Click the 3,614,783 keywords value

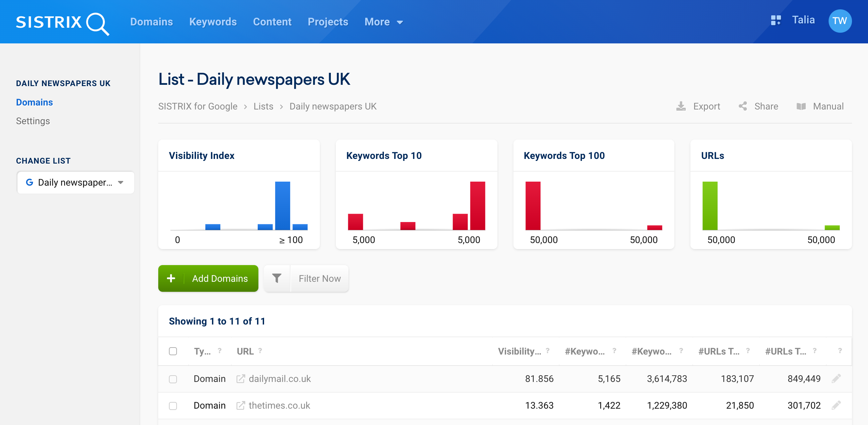[x=667, y=379]
